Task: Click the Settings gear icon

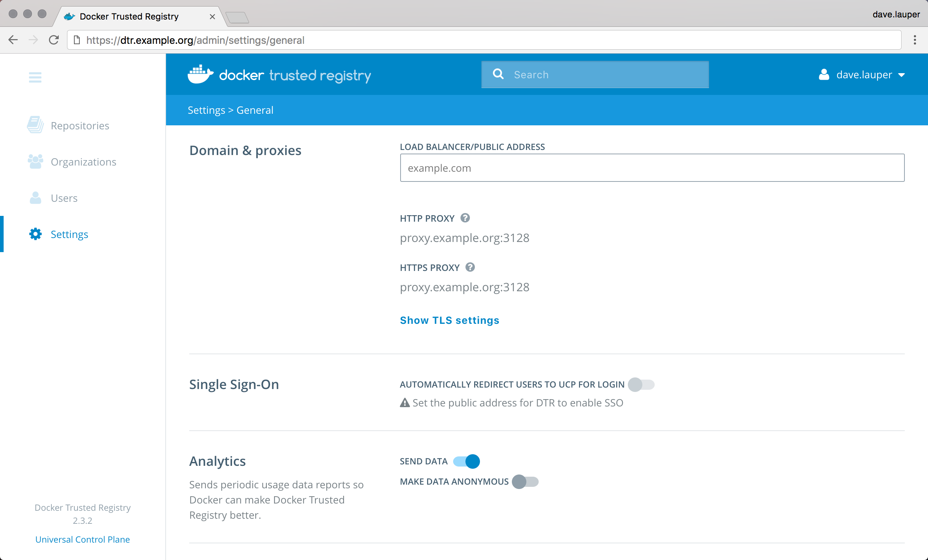Action: 36,234
